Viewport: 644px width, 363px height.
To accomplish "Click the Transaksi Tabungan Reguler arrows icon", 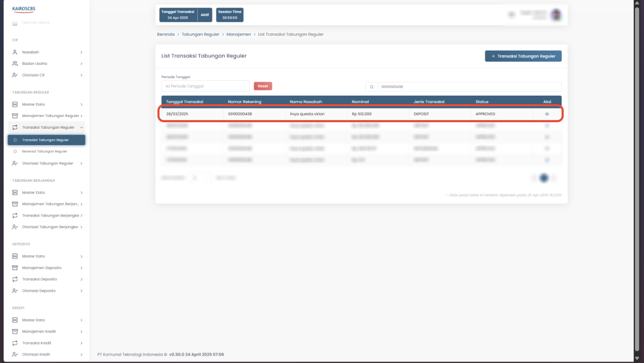I will click(x=15, y=128).
